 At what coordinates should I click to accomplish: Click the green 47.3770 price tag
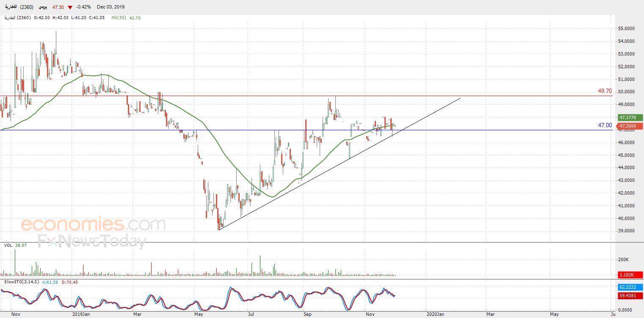tap(629, 117)
